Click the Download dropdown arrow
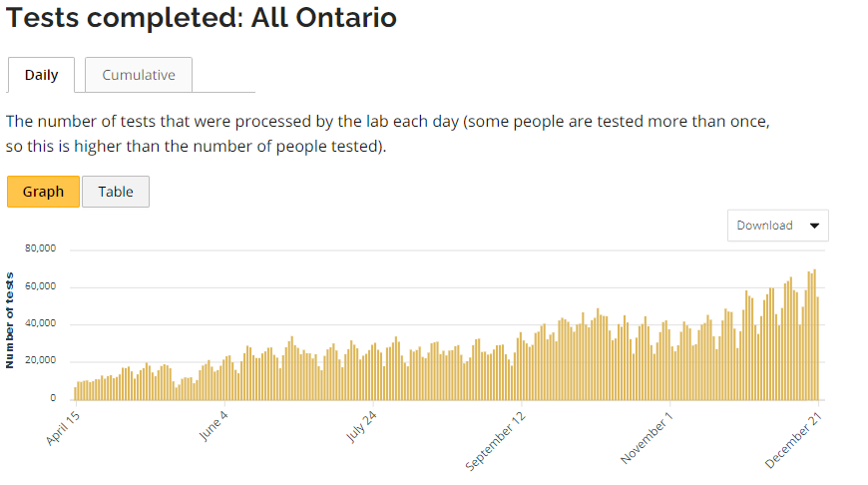Image resolution: width=868 pixels, height=485 pixels. (x=814, y=226)
